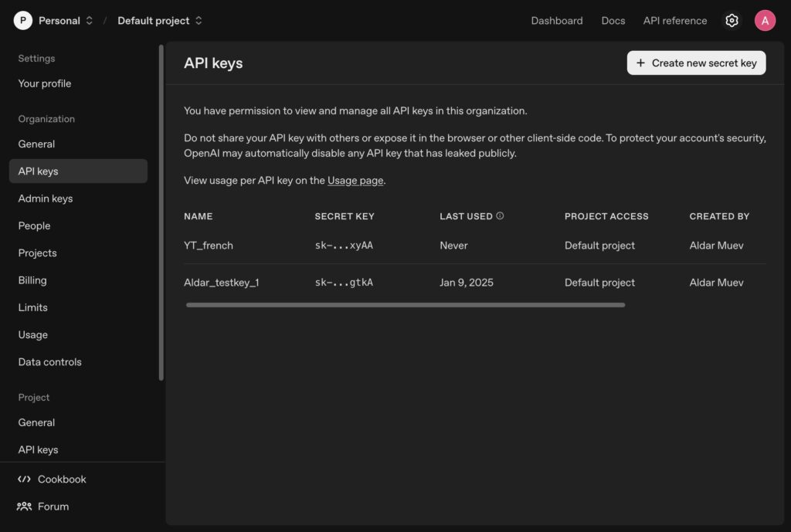This screenshot has height=532, width=791.
Task: Open the settings gear icon
Action: click(x=732, y=21)
